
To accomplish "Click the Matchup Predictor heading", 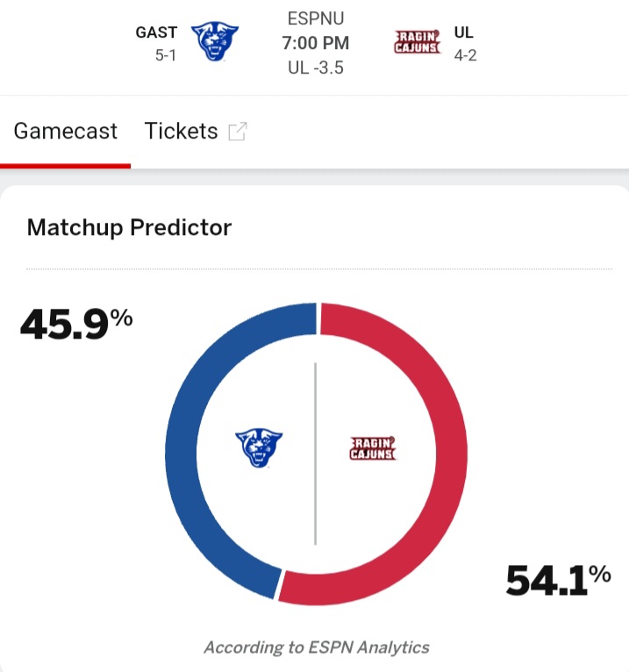I will click(x=129, y=228).
